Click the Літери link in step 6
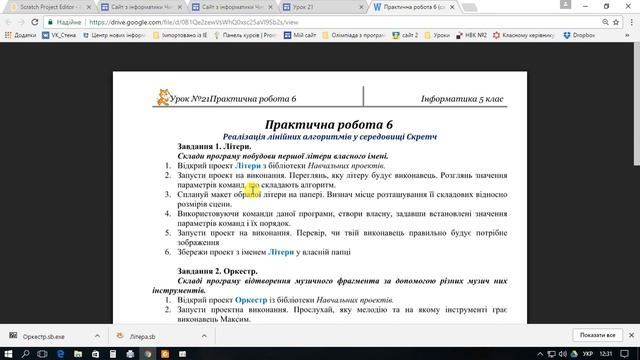The width and height of the screenshot is (640, 360). coord(281,252)
